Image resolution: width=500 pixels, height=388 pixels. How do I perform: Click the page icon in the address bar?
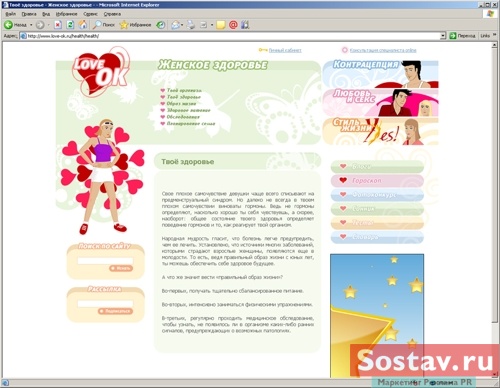pos(23,36)
